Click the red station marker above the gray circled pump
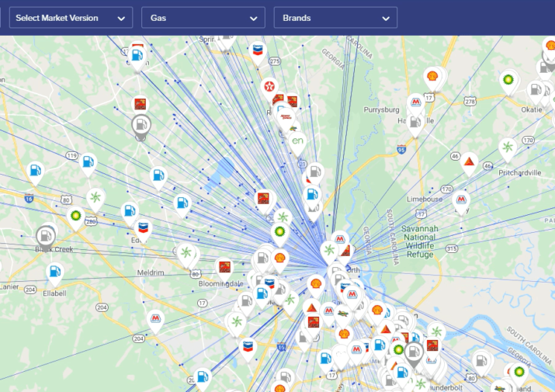 point(140,106)
